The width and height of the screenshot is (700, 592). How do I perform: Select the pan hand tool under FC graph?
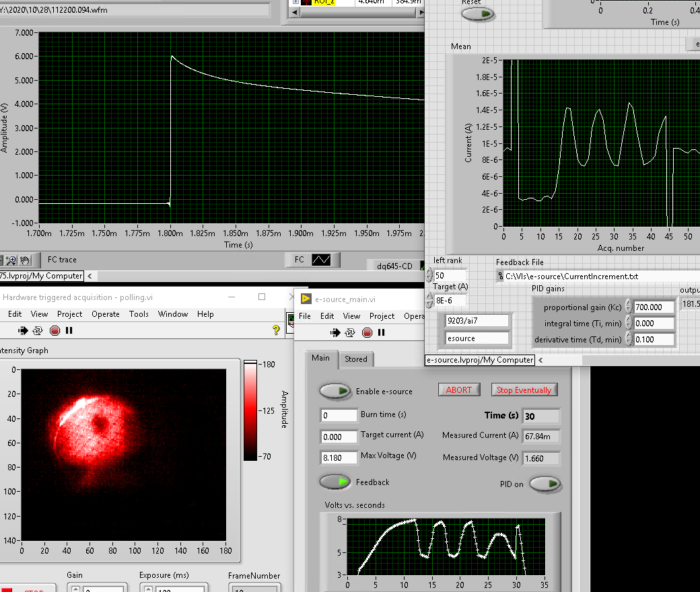click(x=25, y=260)
